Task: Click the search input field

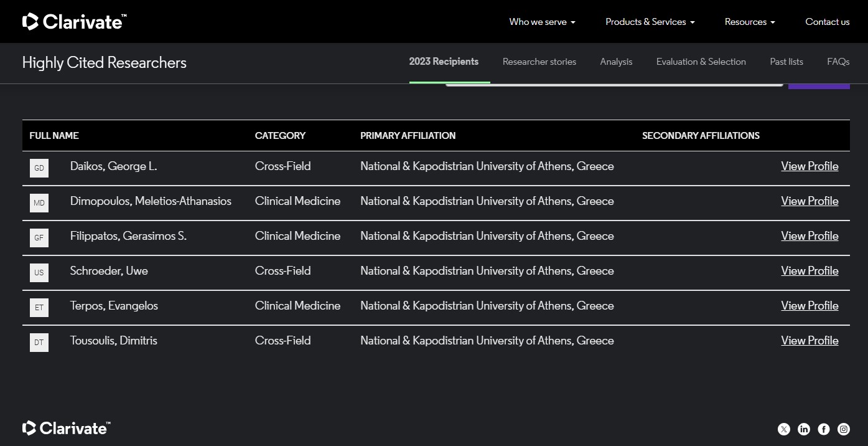Action: coord(613,85)
